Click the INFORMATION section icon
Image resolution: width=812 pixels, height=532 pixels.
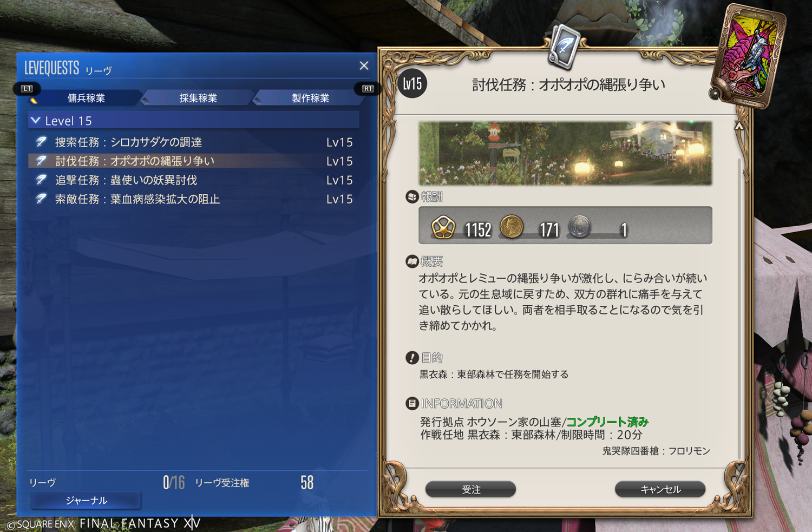pos(412,403)
